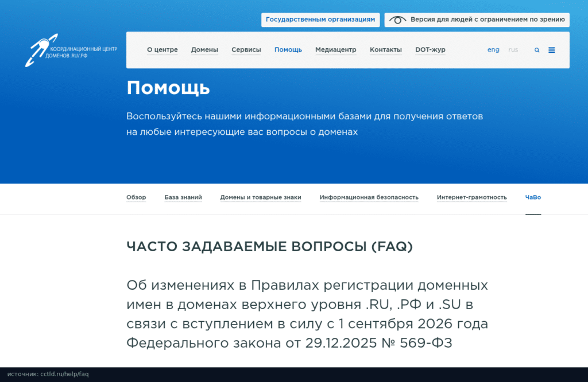This screenshot has width=588, height=382.
Task: Open the hamburger menu icon
Action: pyautogui.click(x=552, y=50)
